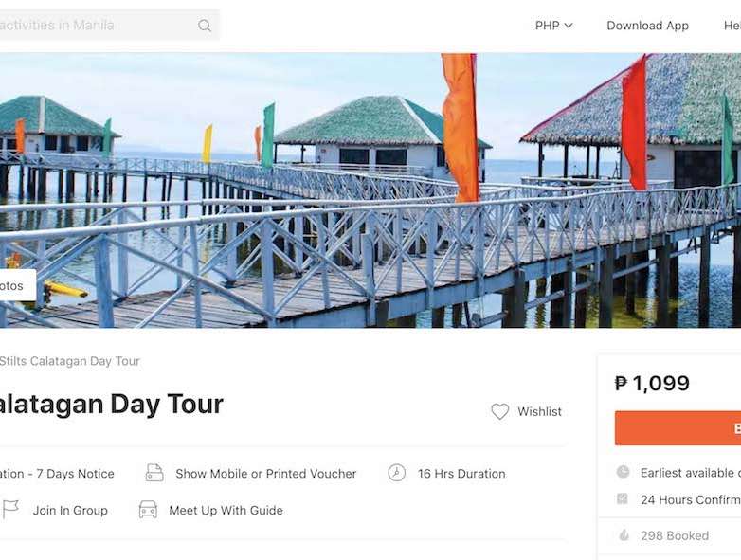Click the Stilts Calatagan Day Tour breadcrumb
The image size is (741, 560).
(70, 361)
